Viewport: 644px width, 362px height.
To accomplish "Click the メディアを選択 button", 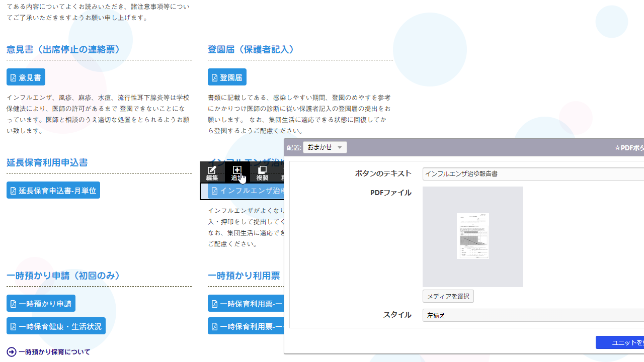I will 448,296.
